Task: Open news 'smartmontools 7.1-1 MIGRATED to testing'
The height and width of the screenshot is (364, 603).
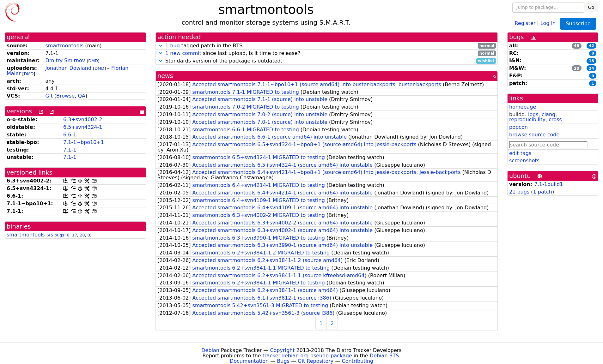Action: click(246, 92)
